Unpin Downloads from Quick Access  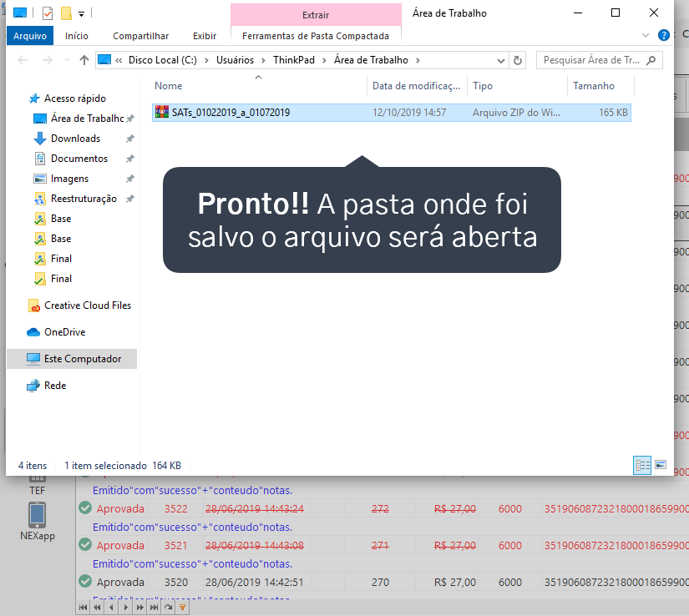[129, 139]
